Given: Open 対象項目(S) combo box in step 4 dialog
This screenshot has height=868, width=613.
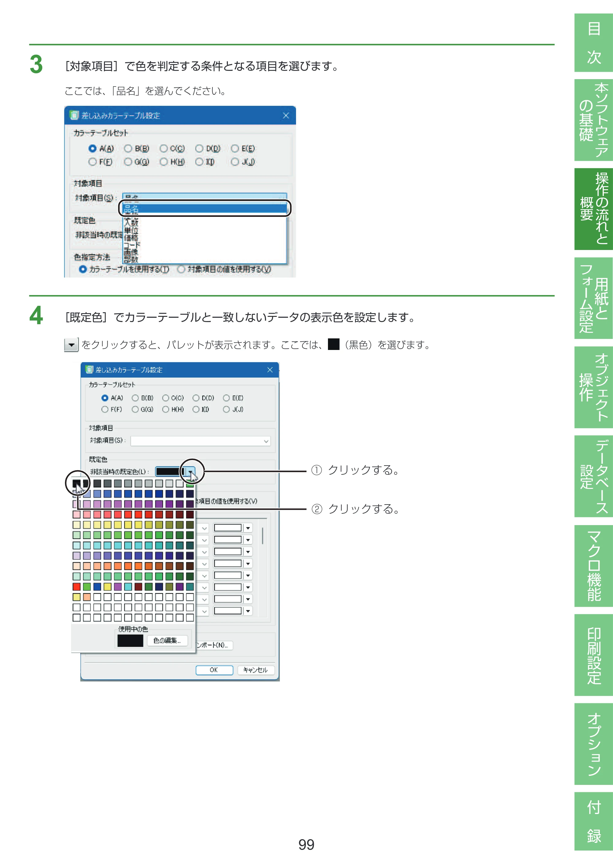Looking at the screenshot, I should [x=200, y=441].
